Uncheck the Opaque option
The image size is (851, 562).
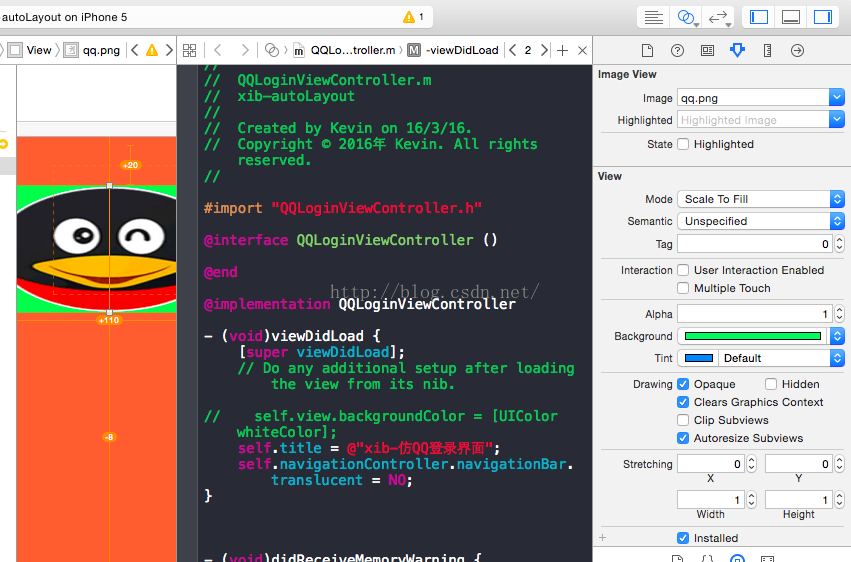point(683,384)
